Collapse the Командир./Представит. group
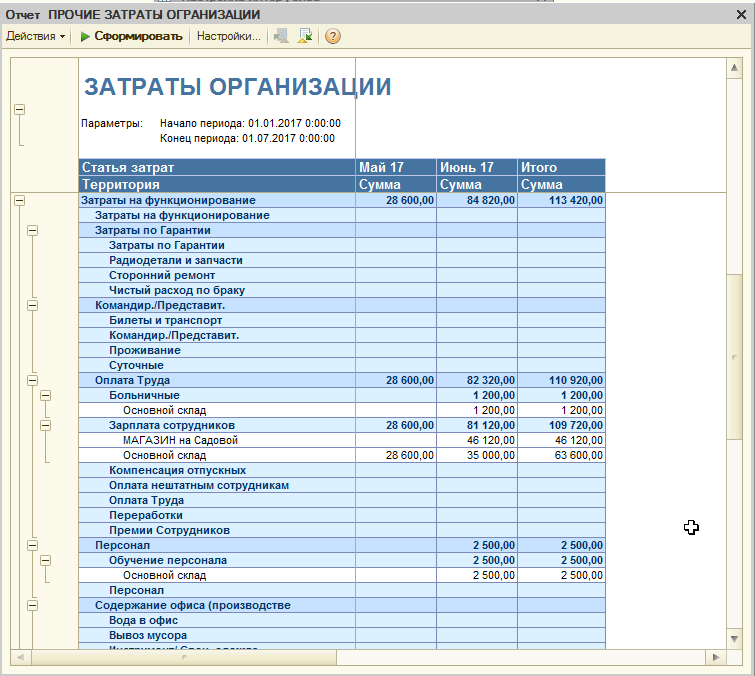This screenshot has width=755, height=676. 32,306
